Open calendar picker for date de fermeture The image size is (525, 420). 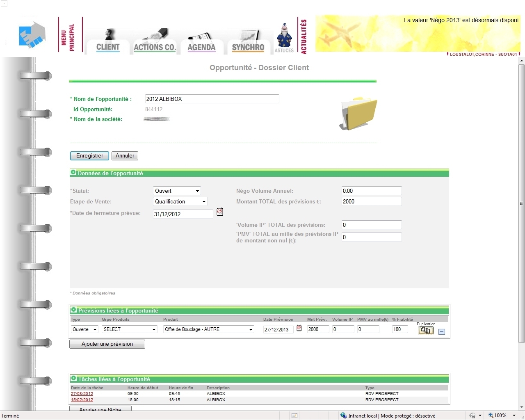click(220, 212)
